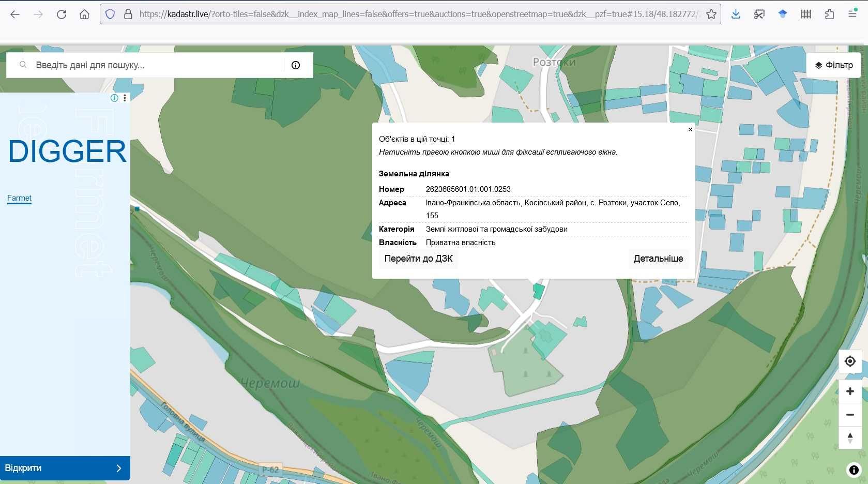868x484 pixels.
Task: Click the browser URL address bar
Action: point(419,14)
